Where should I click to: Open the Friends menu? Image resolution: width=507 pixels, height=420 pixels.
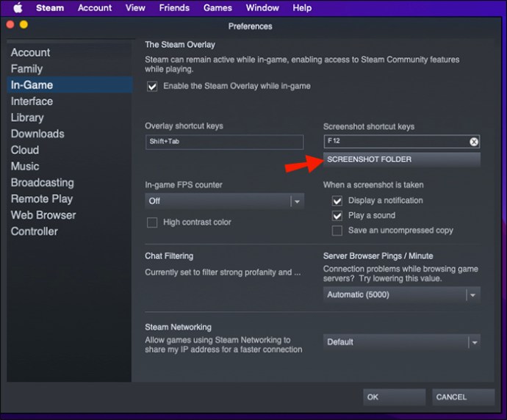tap(174, 8)
